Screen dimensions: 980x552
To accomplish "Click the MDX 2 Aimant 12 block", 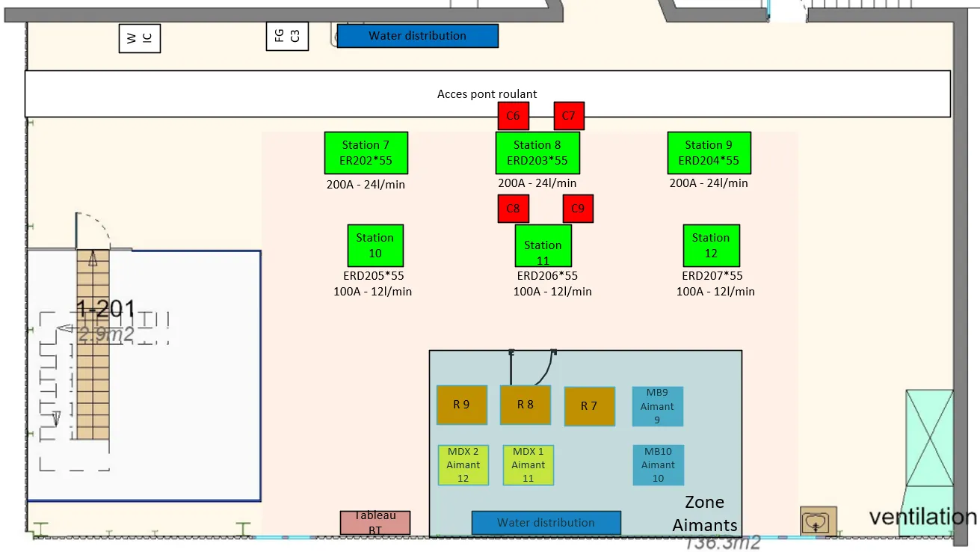I will coord(463,464).
